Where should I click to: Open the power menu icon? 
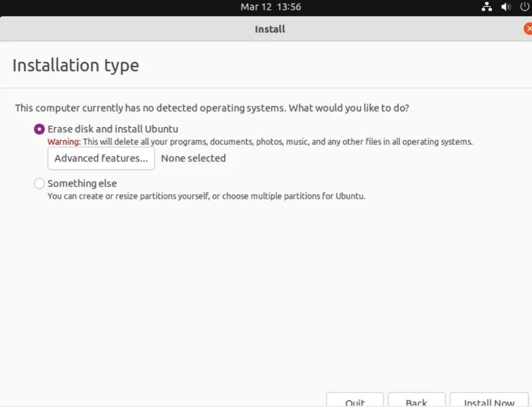(x=525, y=7)
